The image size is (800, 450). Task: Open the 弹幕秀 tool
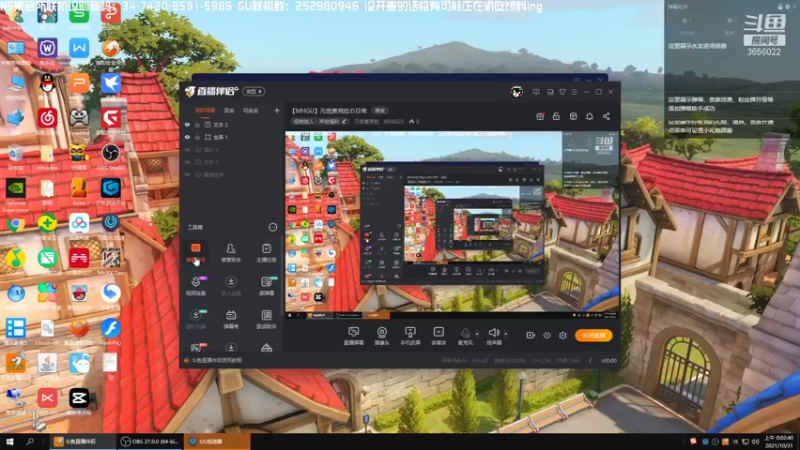coord(231,319)
